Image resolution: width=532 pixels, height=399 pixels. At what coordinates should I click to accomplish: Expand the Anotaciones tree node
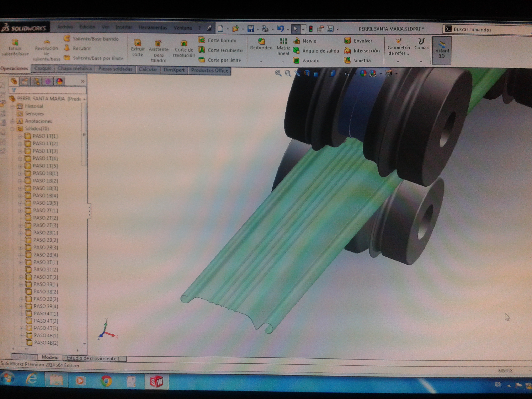pos(12,121)
